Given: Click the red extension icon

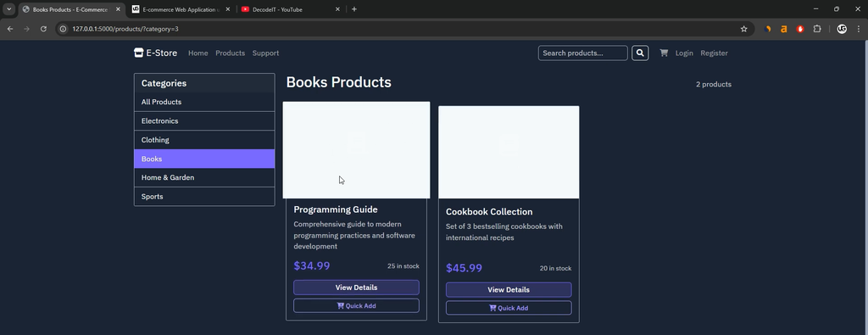Looking at the screenshot, I should coord(800,29).
